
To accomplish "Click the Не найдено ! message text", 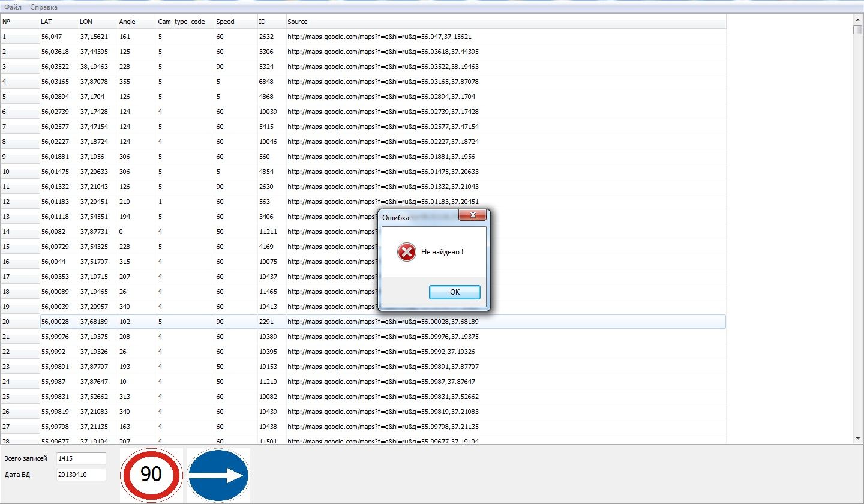I will (x=442, y=252).
